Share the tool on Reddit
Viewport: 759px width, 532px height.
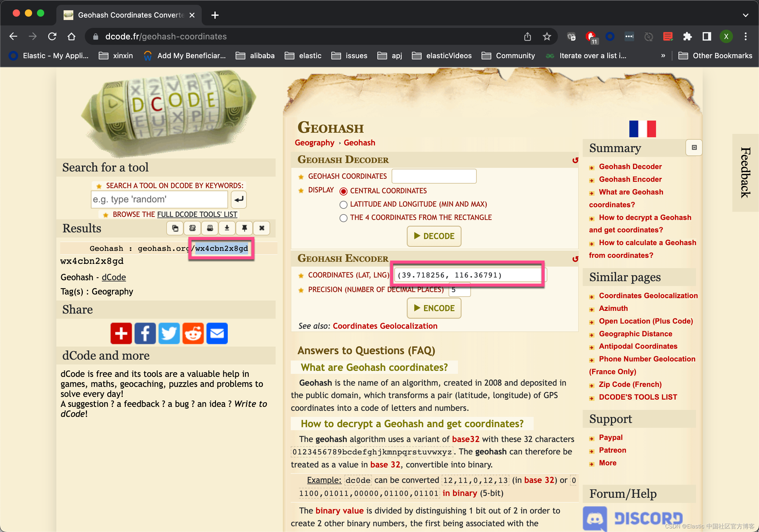[193, 333]
